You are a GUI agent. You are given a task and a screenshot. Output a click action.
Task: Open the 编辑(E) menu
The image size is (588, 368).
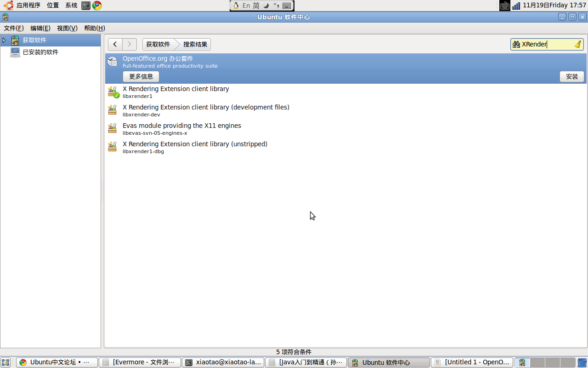coord(40,28)
